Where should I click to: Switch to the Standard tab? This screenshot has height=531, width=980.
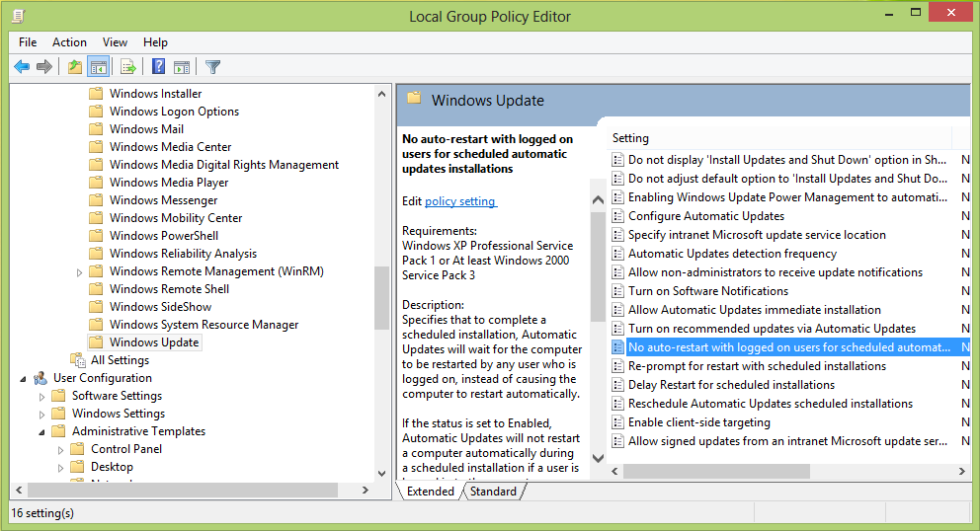[x=493, y=492]
